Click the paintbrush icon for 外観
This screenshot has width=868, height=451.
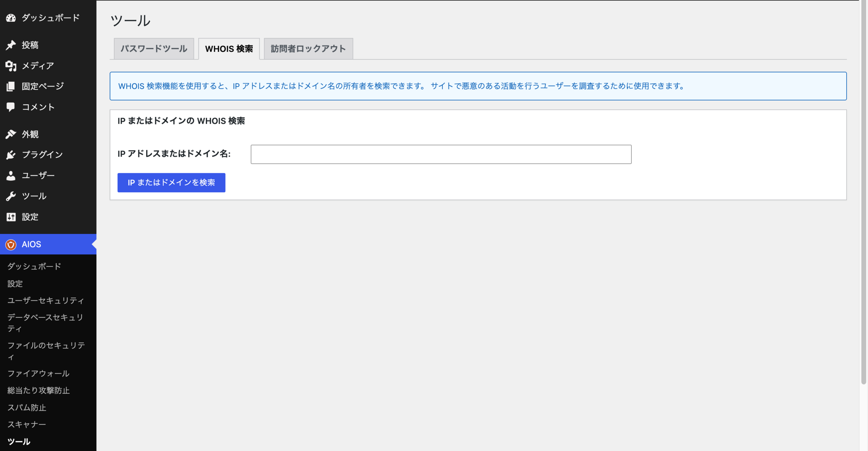(11, 134)
